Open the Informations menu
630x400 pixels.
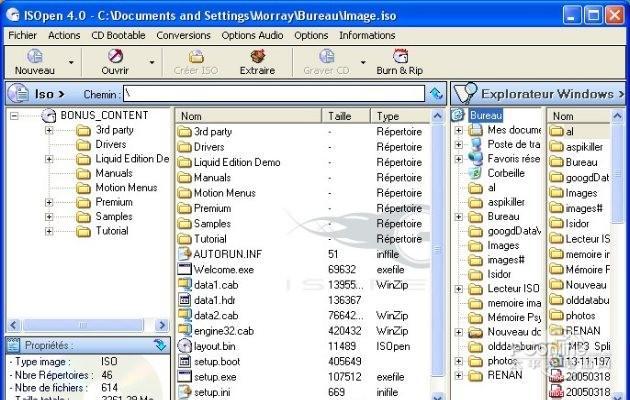(367, 35)
